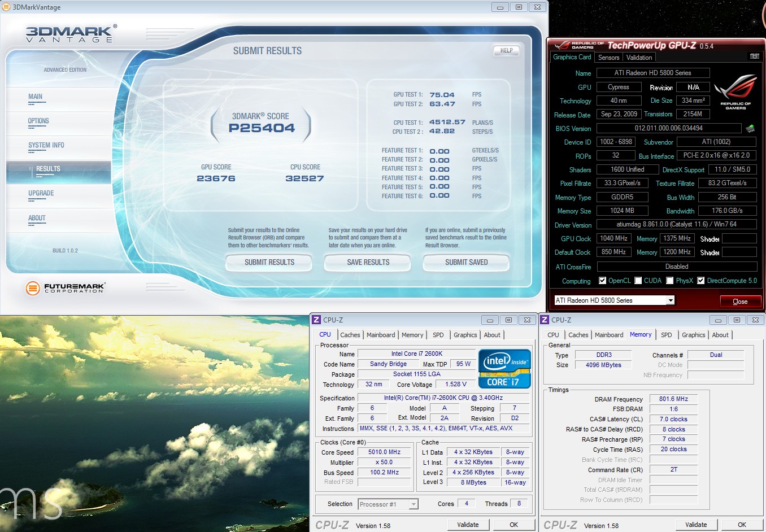Open About tab in left CPU-Z window
The width and height of the screenshot is (766, 532).
[492, 335]
